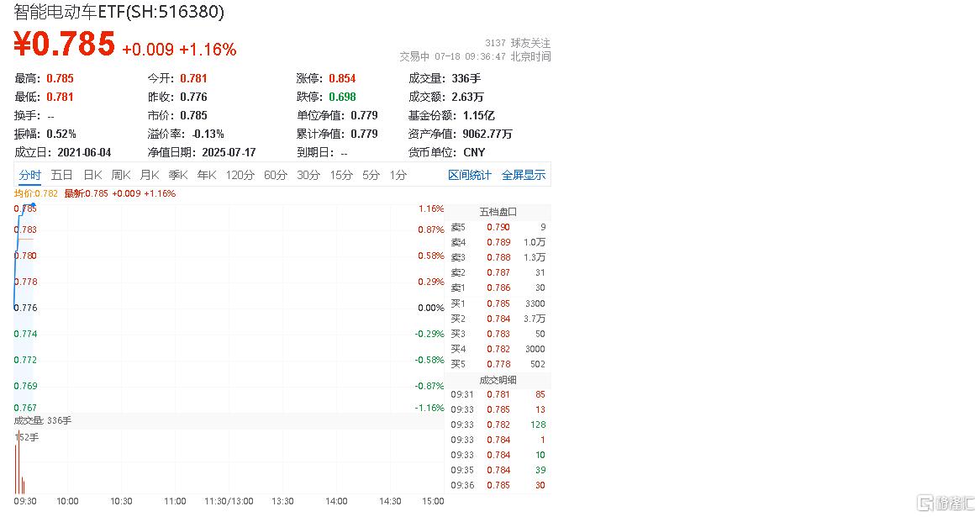Click the 智能电动车ETF title
The width and height of the screenshot is (980, 517).
coord(119,11)
